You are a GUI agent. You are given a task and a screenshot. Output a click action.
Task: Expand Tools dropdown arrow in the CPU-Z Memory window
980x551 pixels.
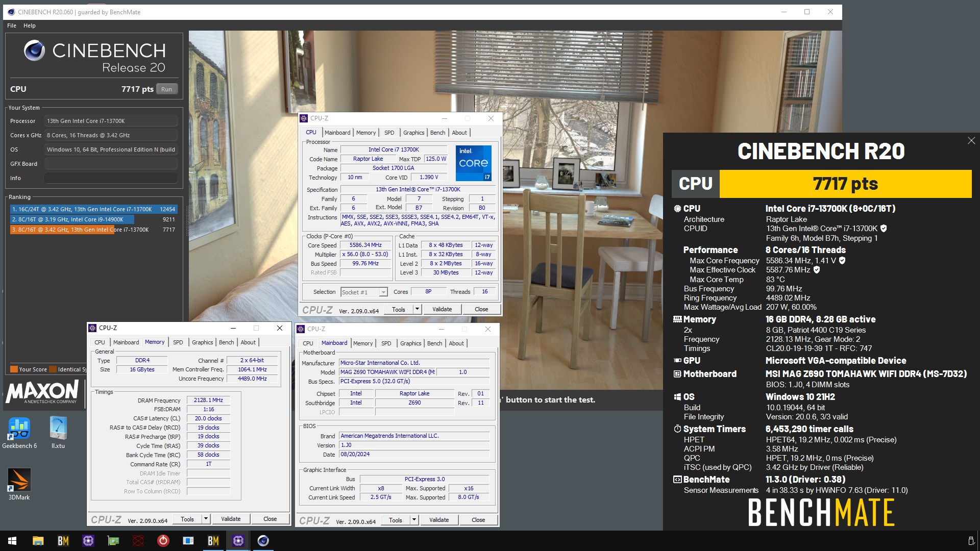point(206,519)
